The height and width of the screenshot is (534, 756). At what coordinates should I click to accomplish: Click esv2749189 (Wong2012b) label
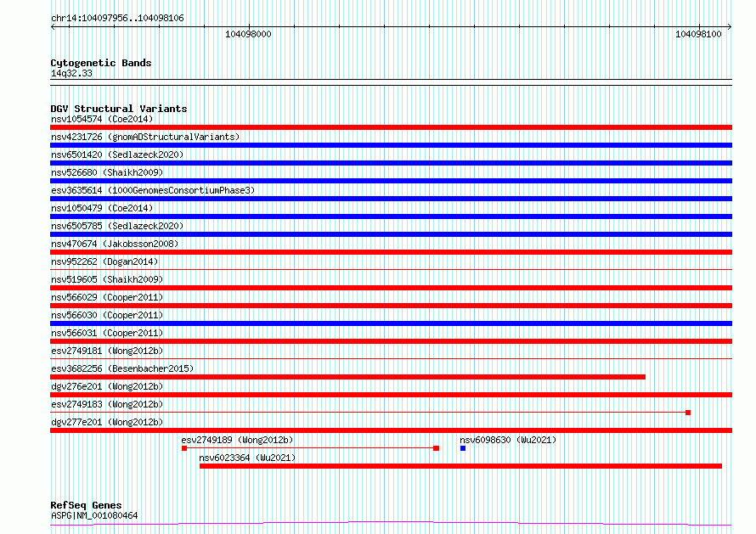click(x=237, y=440)
